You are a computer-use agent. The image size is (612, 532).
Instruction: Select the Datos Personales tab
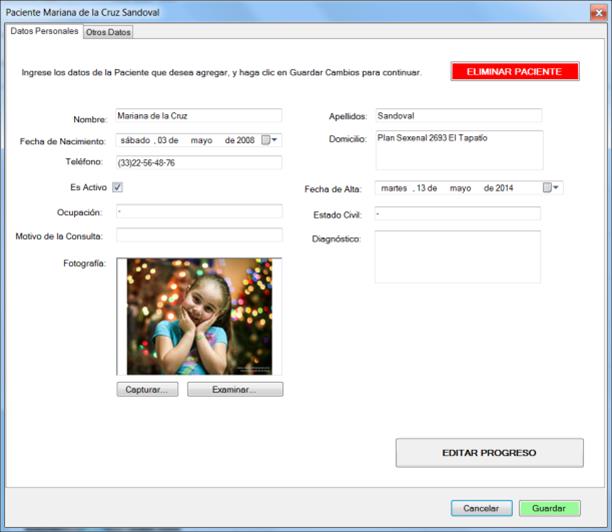tap(44, 31)
